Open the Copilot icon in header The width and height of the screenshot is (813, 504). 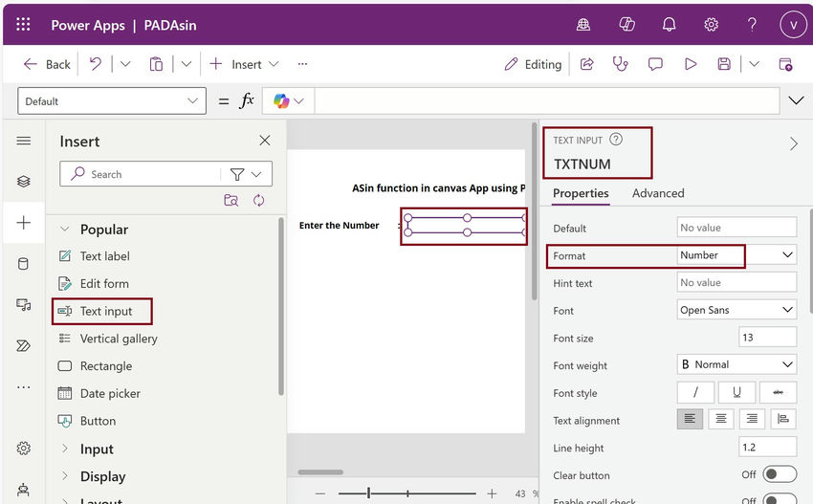(626, 24)
